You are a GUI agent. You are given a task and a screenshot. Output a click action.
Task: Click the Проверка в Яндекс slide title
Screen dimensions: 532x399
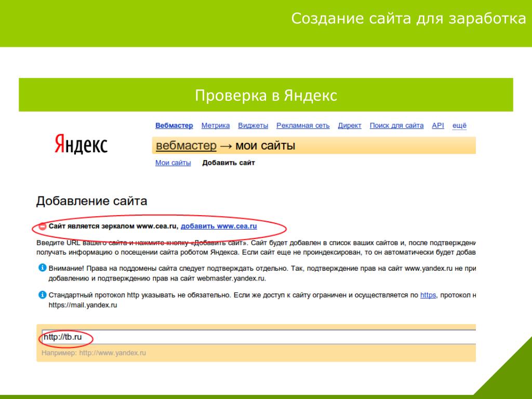[x=266, y=96]
